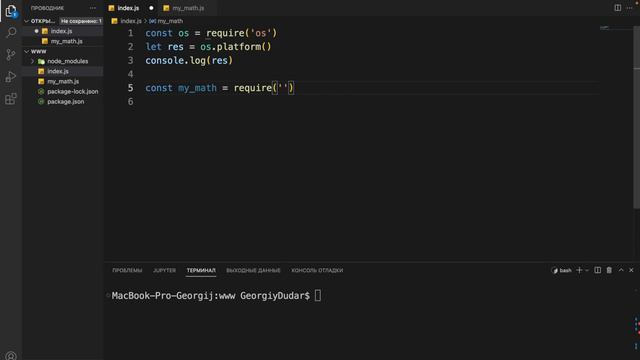Image resolution: width=640 pixels, height=360 pixels.
Task: Open the Accounts icon at the bottom of the activity bar
Action: click(11, 356)
